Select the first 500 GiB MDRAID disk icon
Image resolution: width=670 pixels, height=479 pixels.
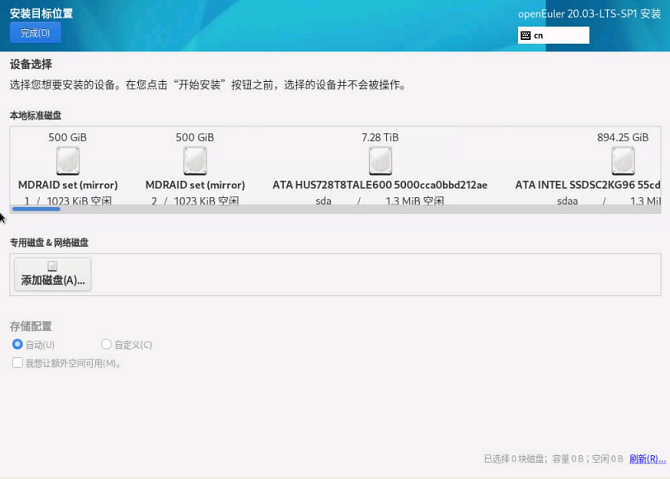[67, 160]
